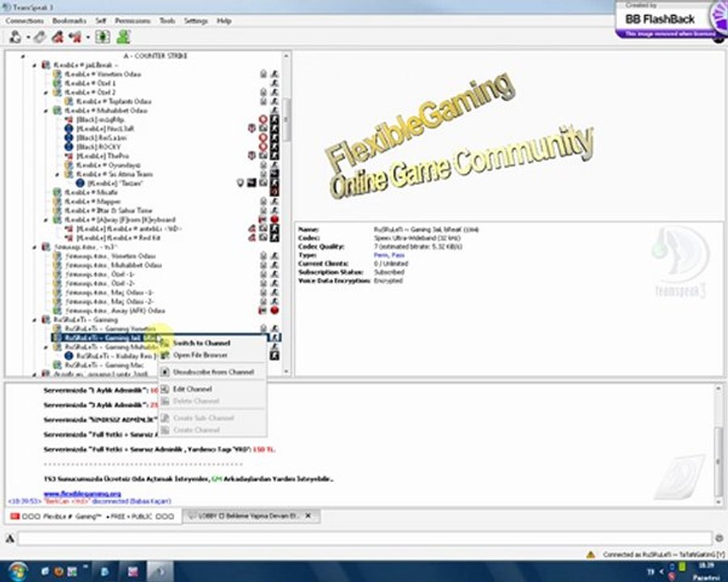Click the Firefox icon in the taskbar
This screenshot has height=582, width=728.
click(x=58, y=571)
